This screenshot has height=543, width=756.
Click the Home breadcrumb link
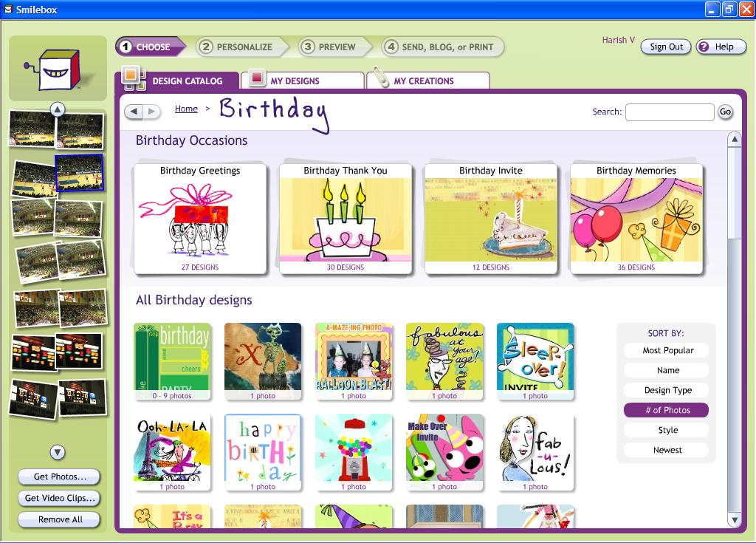coord(185,109)
